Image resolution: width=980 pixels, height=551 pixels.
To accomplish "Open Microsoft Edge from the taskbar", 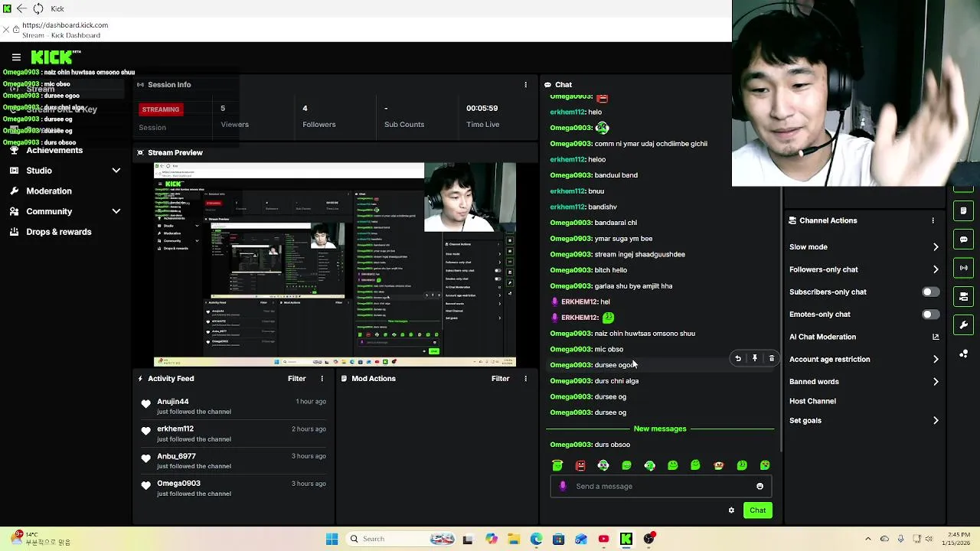I will pyautogui.click(x=536, y=539).
